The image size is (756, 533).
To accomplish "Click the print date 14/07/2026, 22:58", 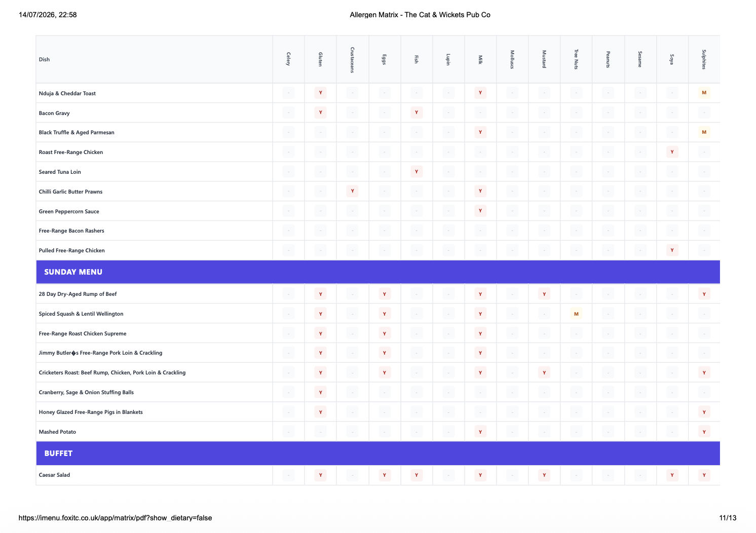I will [48, 15].
